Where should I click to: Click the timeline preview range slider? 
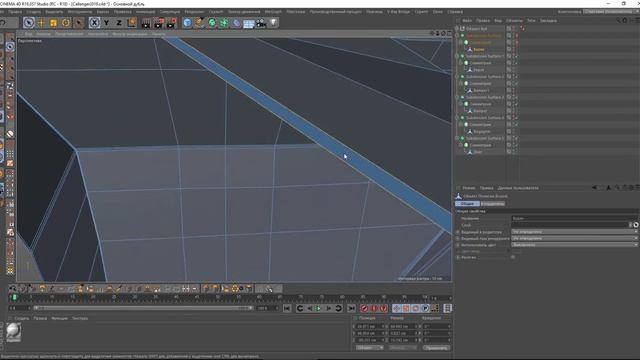pyautogui.click(x=143, y=308)
